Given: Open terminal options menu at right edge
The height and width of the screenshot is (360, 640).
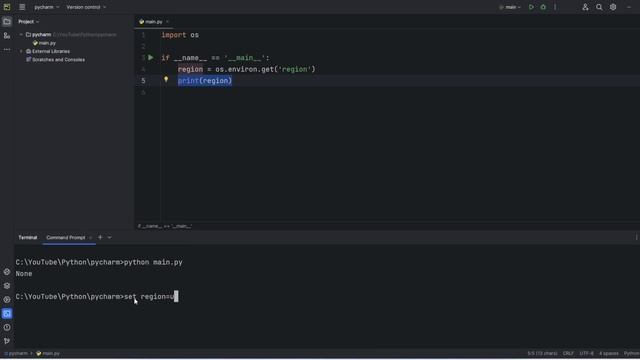Looking at the screenshot, I should (x=636, y=237).
